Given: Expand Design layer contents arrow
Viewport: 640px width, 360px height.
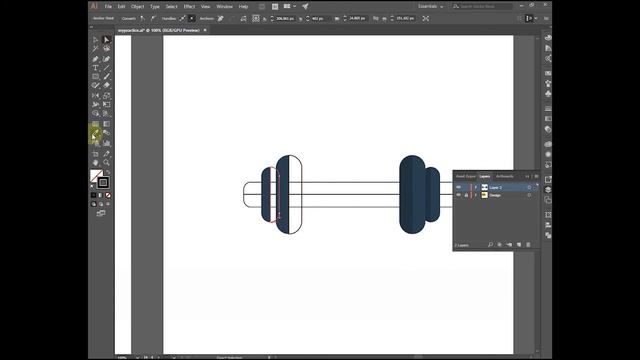Looking at the screenshot, I should coord(476,195).
